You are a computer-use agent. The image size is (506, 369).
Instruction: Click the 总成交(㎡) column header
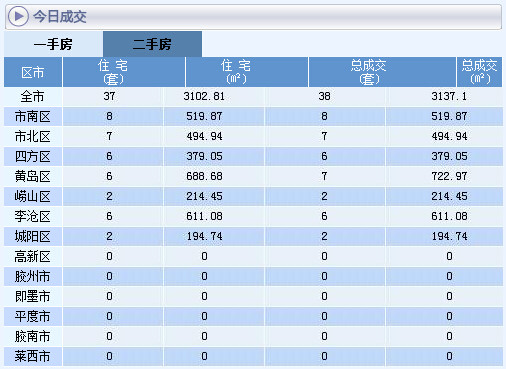(x=479, y=72)
